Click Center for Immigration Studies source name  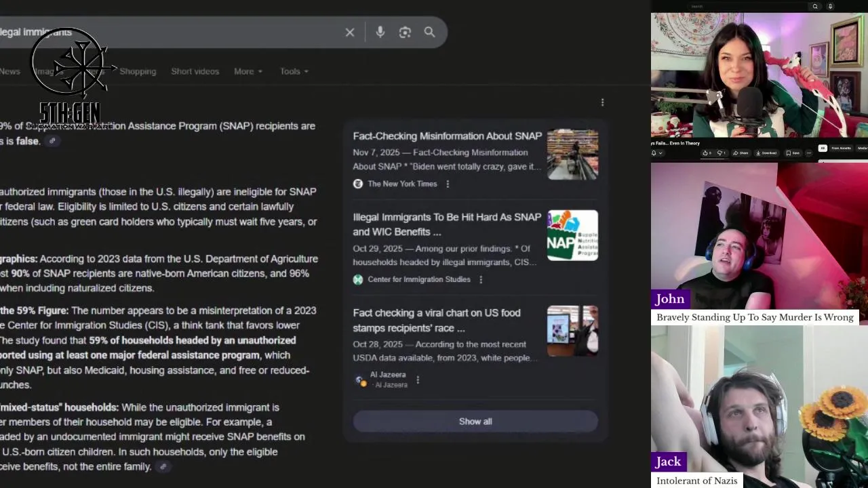[418, 279]
